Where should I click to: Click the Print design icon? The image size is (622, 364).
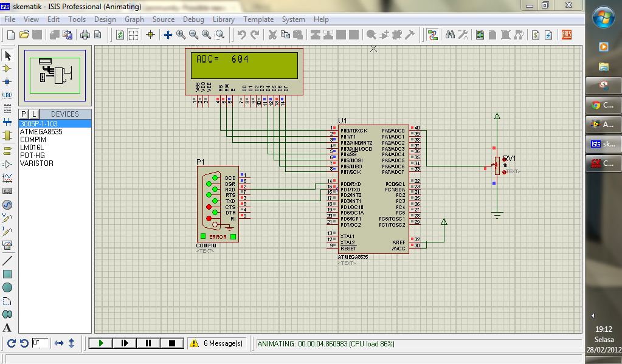pyautogui.click(x=85, y=35)
